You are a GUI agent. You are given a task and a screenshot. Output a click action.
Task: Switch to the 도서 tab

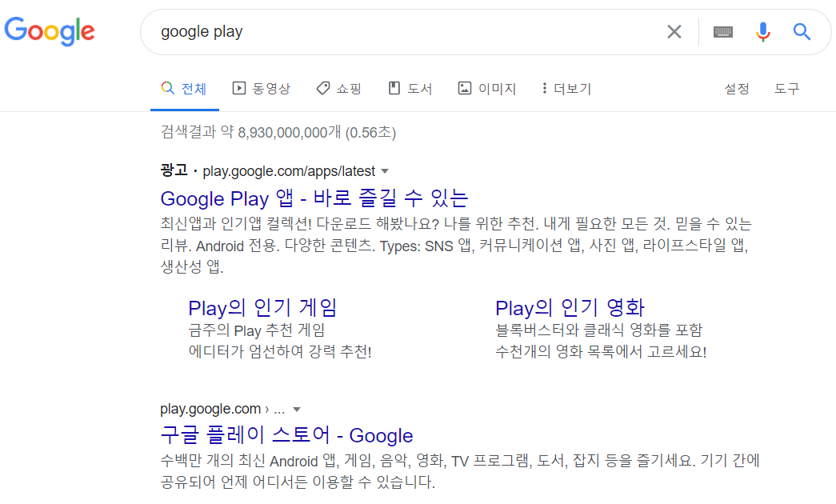click(x=410, y=89)
